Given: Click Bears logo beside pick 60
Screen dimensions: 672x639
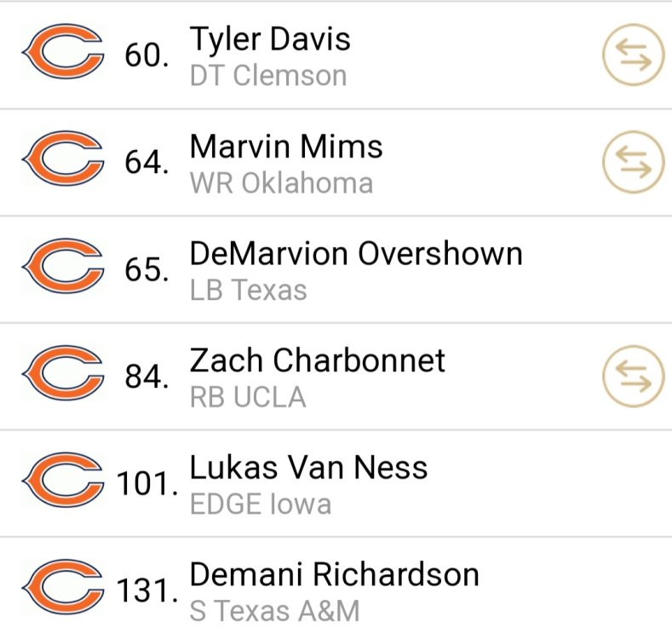Looking at the screenshot, I should pos(63,51).
